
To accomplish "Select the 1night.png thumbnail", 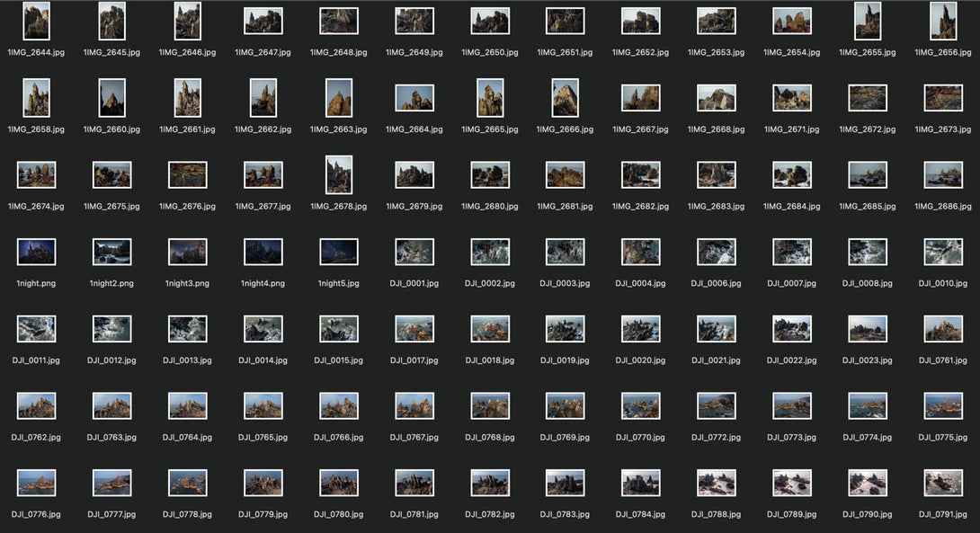I will (36, 252).
